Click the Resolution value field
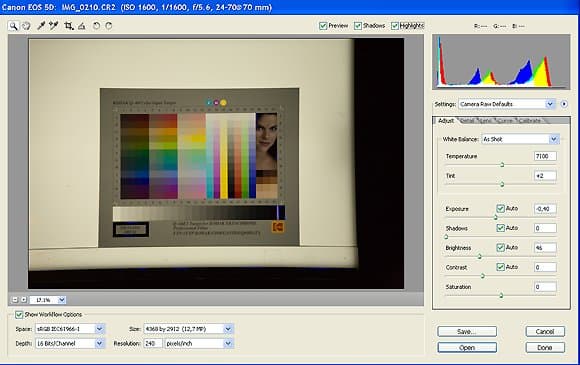This screenshot has width=580, height=365. point(153,344)
